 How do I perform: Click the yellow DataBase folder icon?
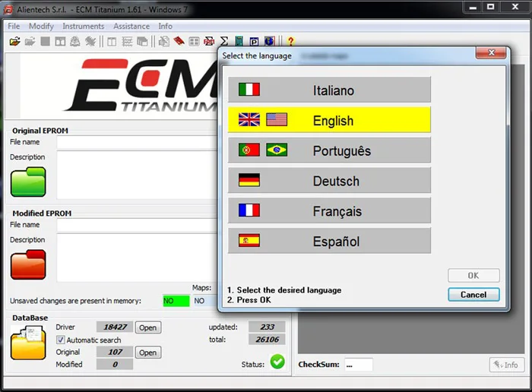click(28, 343)
